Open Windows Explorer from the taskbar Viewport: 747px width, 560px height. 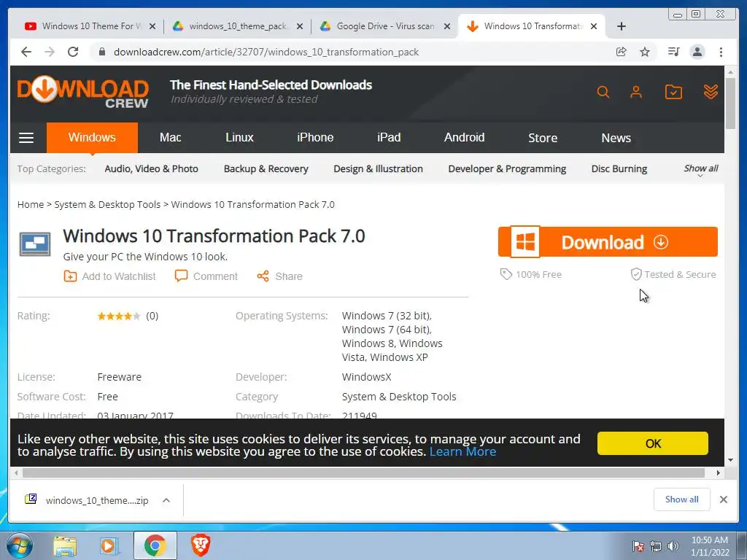(x=65, y=545)
